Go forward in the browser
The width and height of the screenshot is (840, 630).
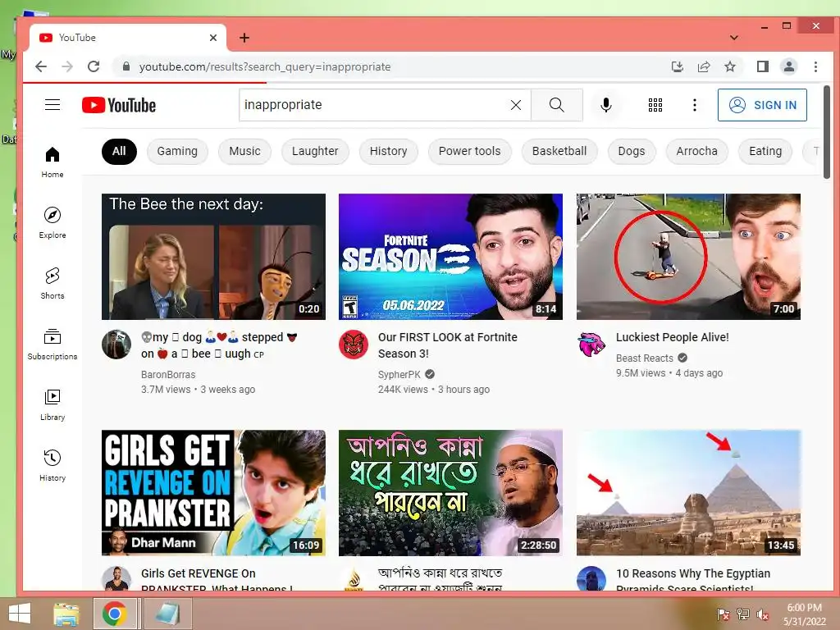coord(67,66)
